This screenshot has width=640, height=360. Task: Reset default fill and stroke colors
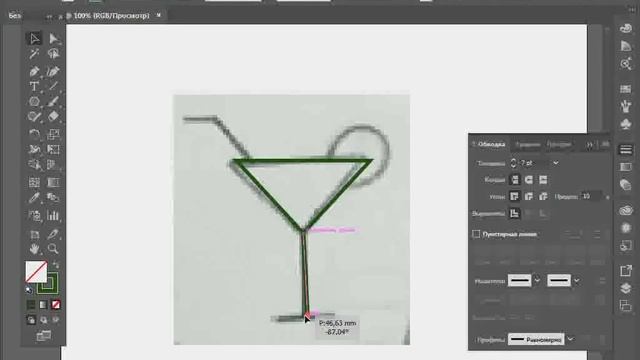29,290
